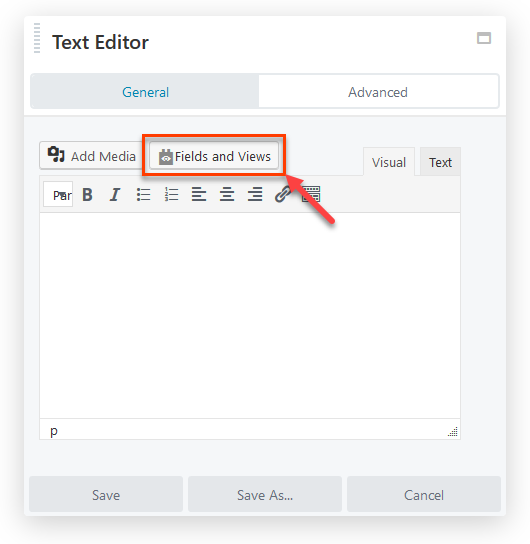530x544 pixels.
Task: Click inside the editor content area
Action: coord(250,315)
